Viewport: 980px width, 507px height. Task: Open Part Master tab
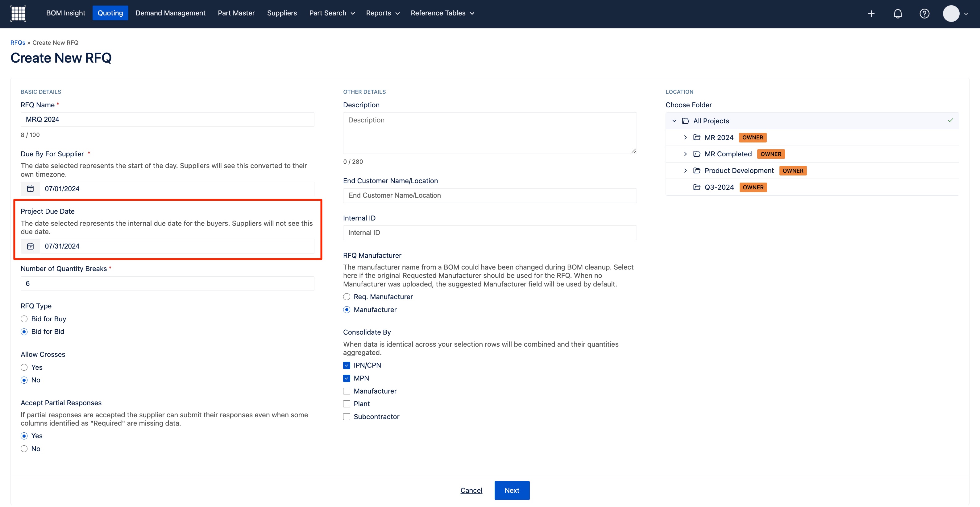pos(236,13)
